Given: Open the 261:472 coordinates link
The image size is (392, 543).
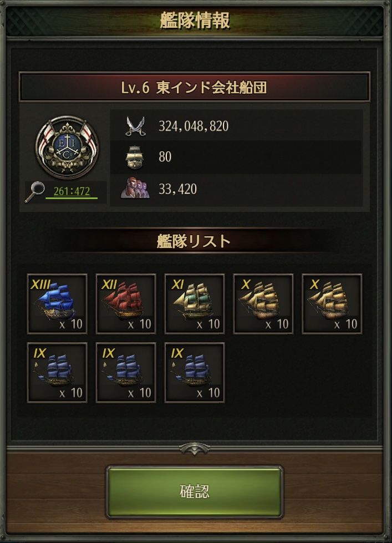Looking at the screenshot, I should click(x=72, y=191).
